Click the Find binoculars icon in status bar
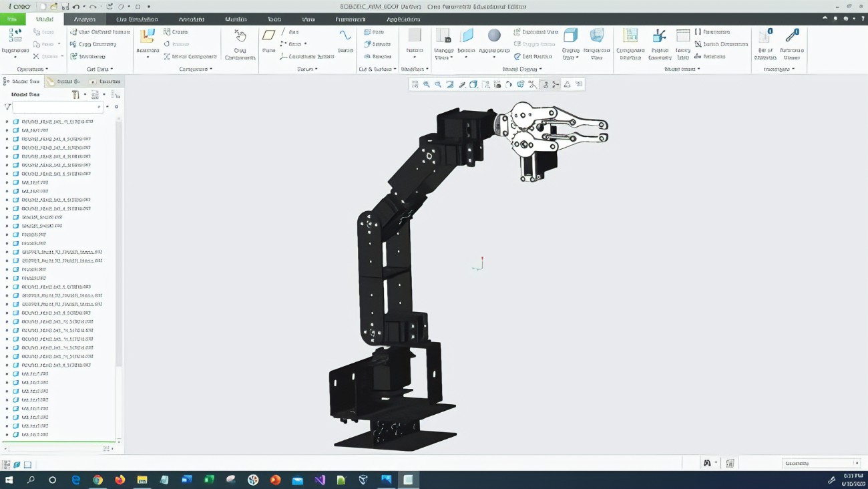Viewport: 868px width, 489px height. pos(707,463)
